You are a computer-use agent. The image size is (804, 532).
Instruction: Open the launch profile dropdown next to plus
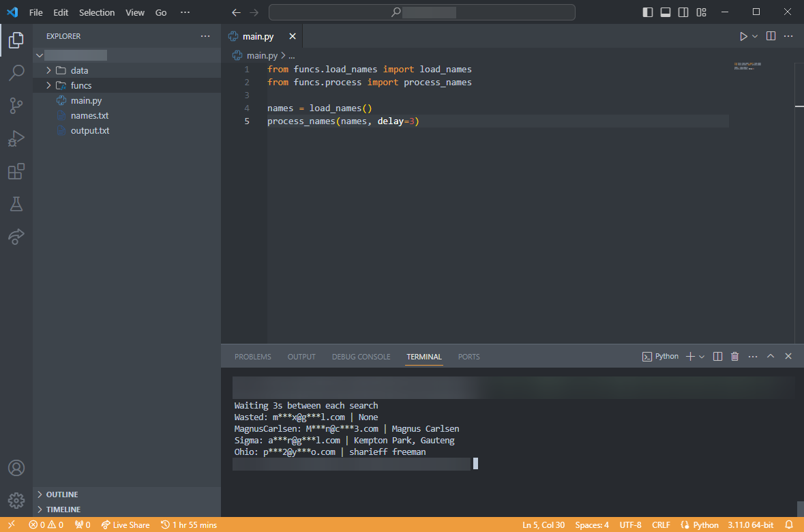(702, 357)
